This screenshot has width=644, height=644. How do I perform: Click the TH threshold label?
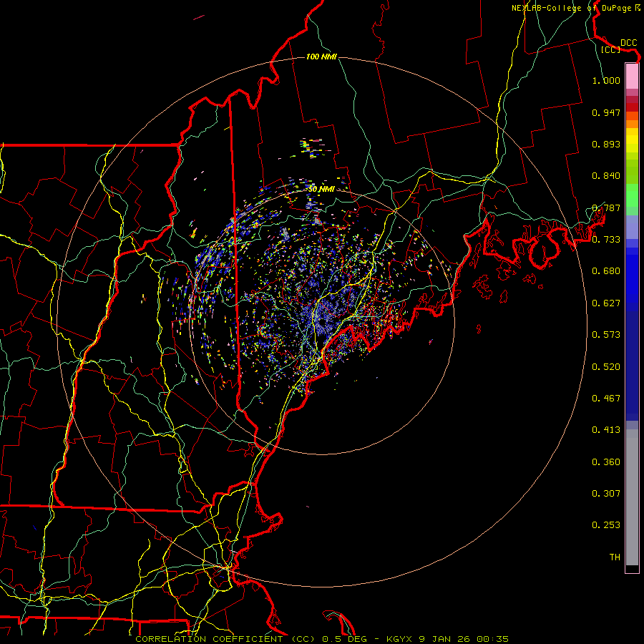(x=615, y=557)
